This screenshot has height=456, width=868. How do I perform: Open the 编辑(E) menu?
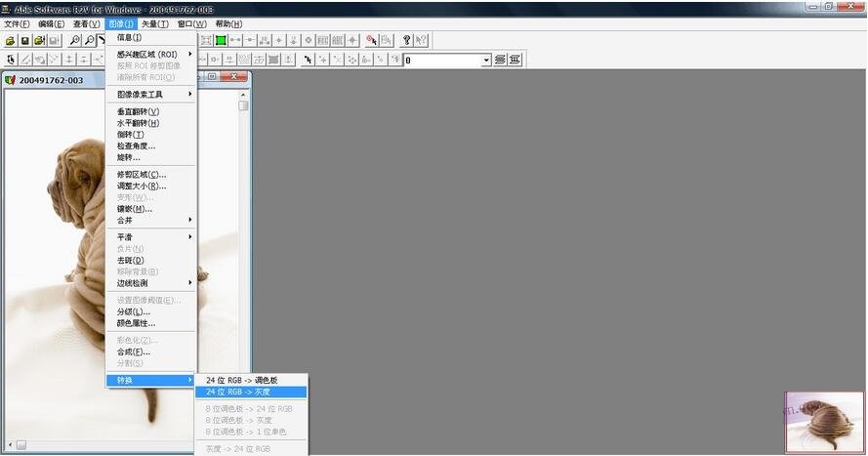51,23
